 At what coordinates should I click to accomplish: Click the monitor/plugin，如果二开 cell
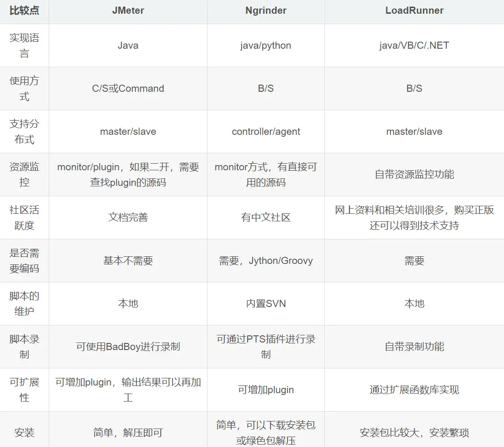[128, 175]
